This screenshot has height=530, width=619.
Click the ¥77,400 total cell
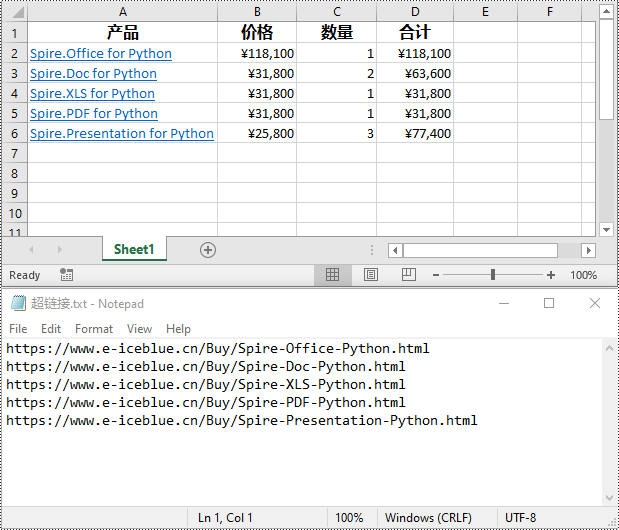coord(415,133)
